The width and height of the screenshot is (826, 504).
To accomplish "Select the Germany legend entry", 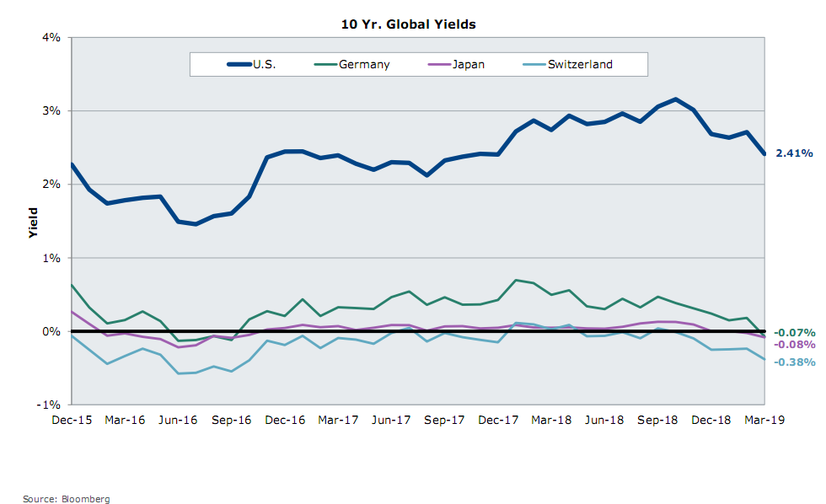I will click(352, 64).
